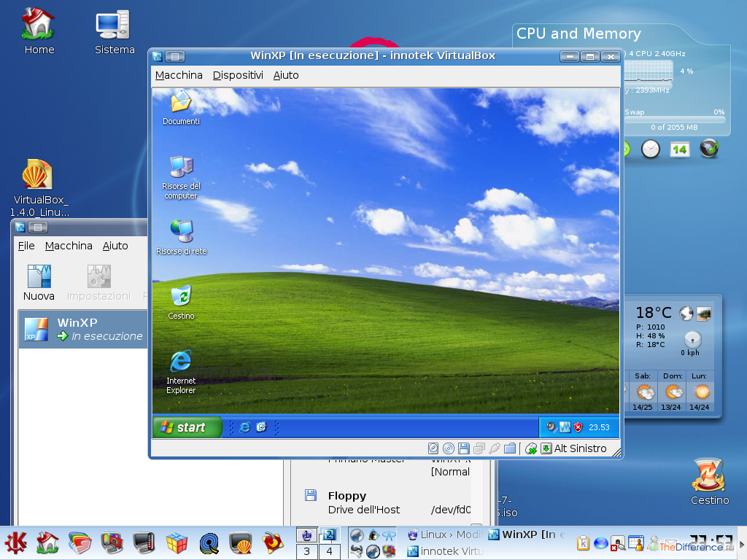Click the clock icon in CPU widget
This screenshot has width=747, height=560.
tap(650, 149)
